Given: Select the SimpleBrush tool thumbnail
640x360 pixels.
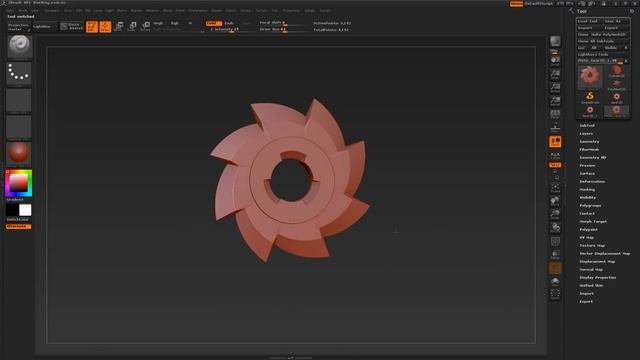Looking at the screenshot, I should tap(590, 97).
